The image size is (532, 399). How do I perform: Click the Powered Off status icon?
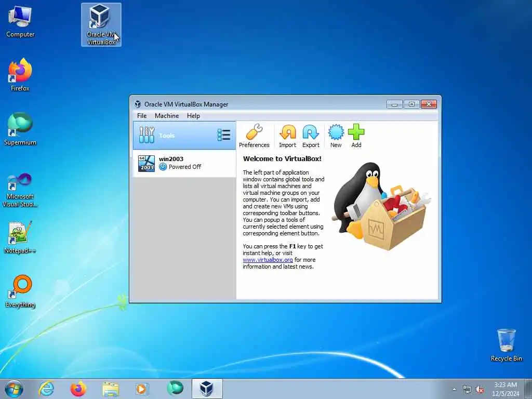[163, 167]
